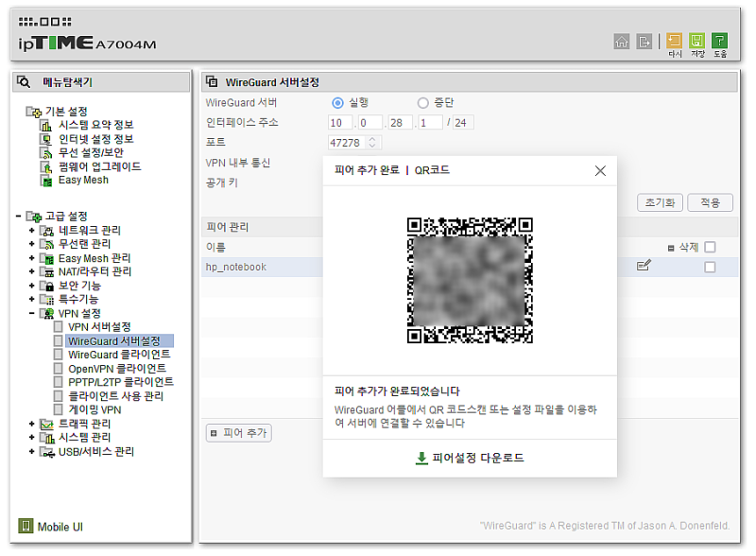The width and height of the screenshot is (756, 556).
Task: Click the WireGuard 서버설정 title icon
Action: pos(212,81)
